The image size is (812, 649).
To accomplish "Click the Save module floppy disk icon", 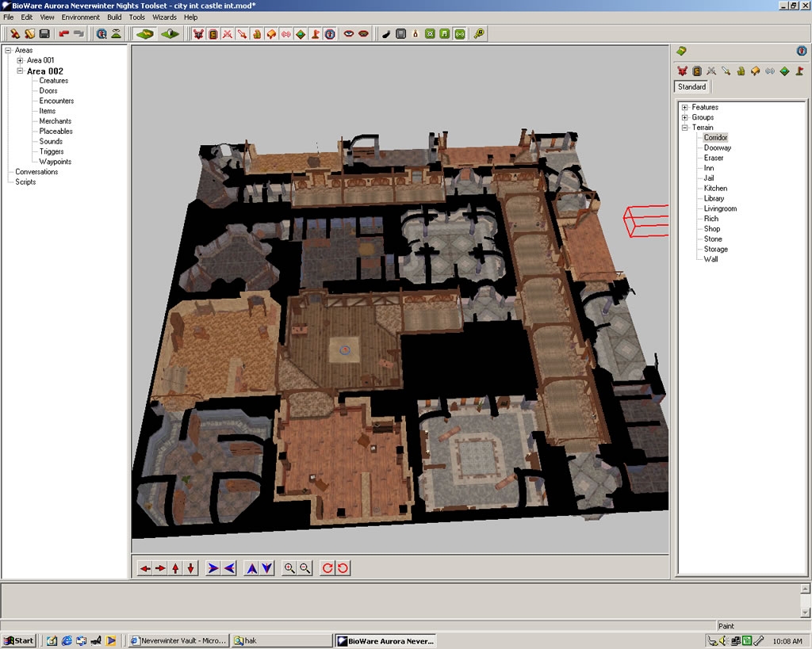I will tap(44, 34).
